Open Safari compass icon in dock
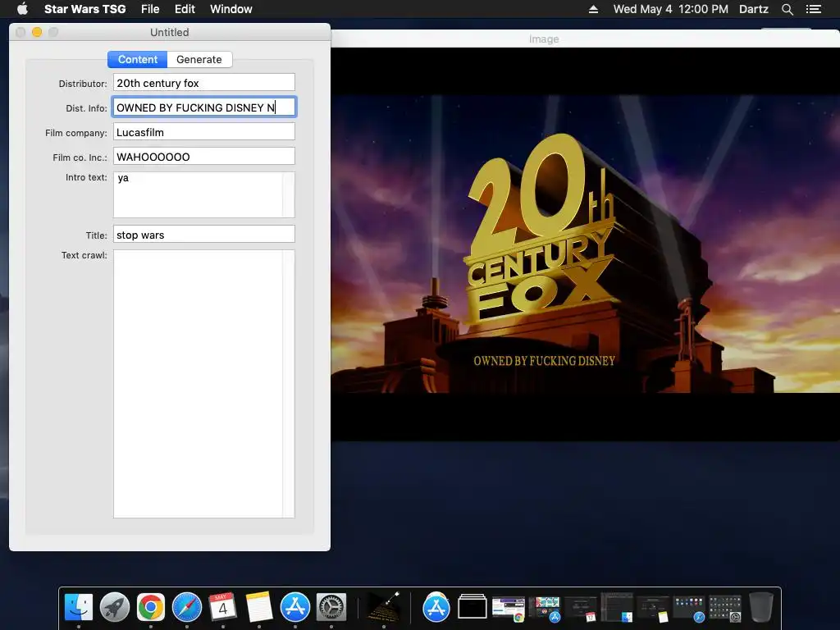840x630 pixels. pos(187,607)
